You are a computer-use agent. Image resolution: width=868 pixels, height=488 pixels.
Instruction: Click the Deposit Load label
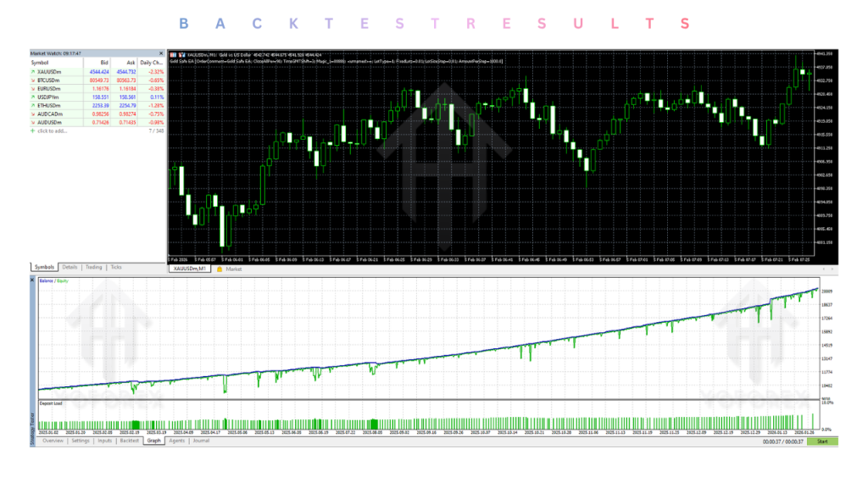click(51, 403)
